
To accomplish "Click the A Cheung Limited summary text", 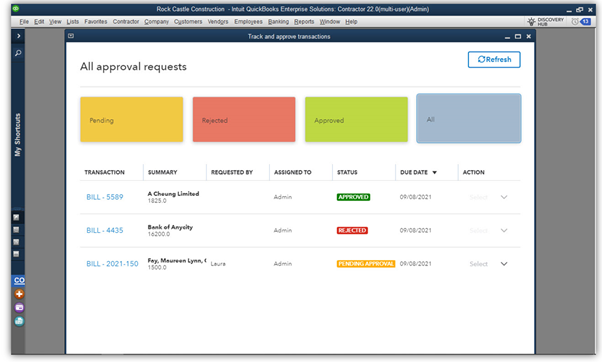I will pos(173,193).
